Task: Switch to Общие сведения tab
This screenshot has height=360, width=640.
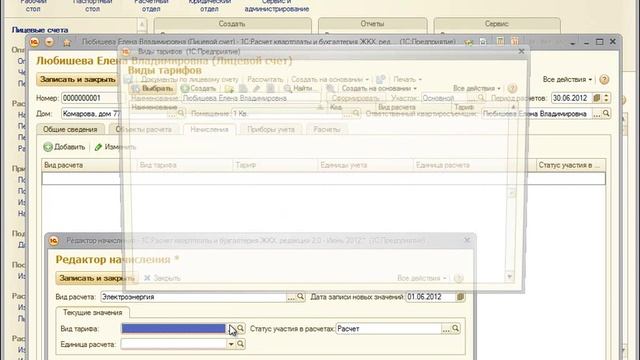Action: [70, 129]
